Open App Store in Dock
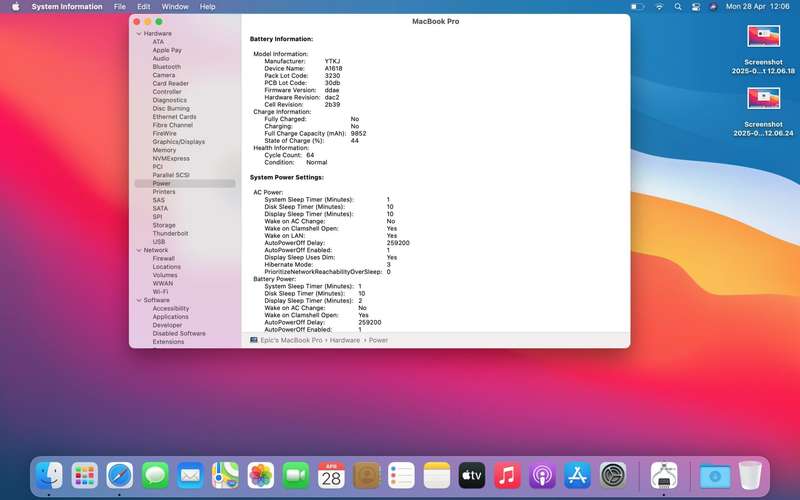This screenshot has width=800, height=500. coord(578,476)
